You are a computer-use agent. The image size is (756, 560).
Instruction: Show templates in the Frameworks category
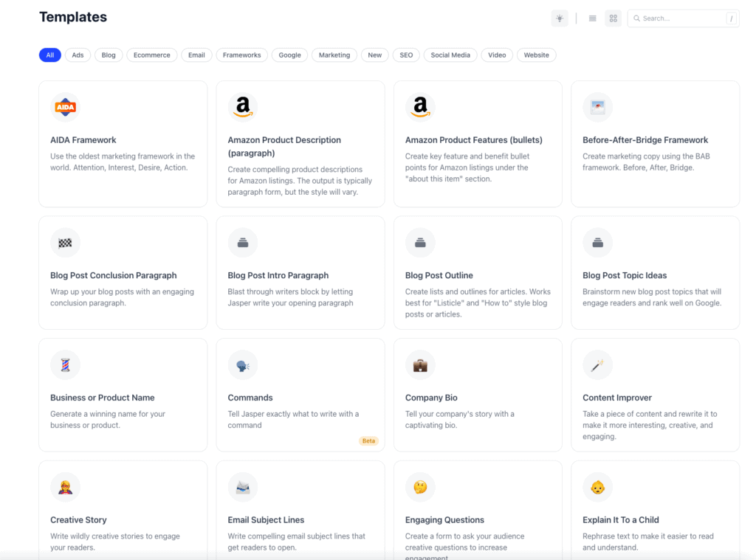coord(241,55)
